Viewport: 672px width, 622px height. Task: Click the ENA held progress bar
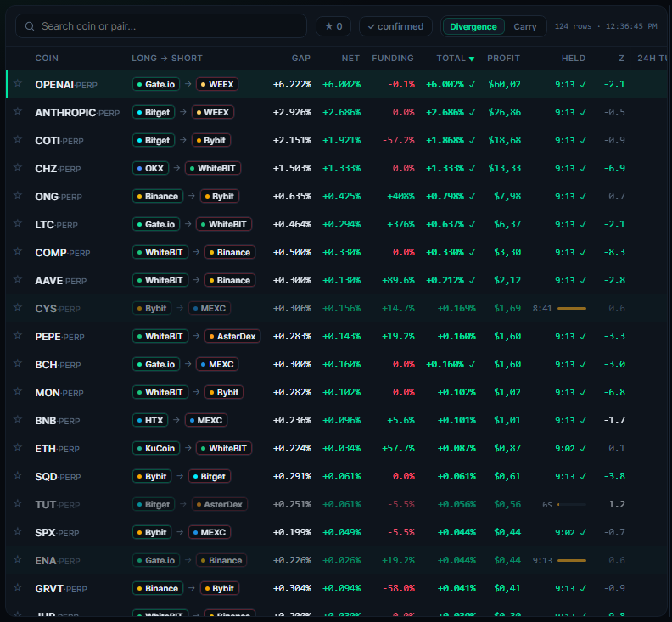[x=572, y=561]
